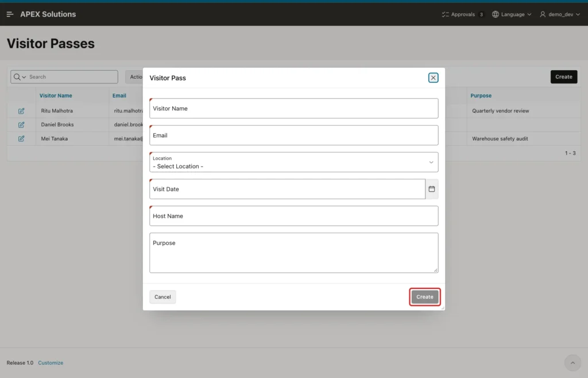Click into the Host Name field
Screen dimensions: 588x378
293,216
